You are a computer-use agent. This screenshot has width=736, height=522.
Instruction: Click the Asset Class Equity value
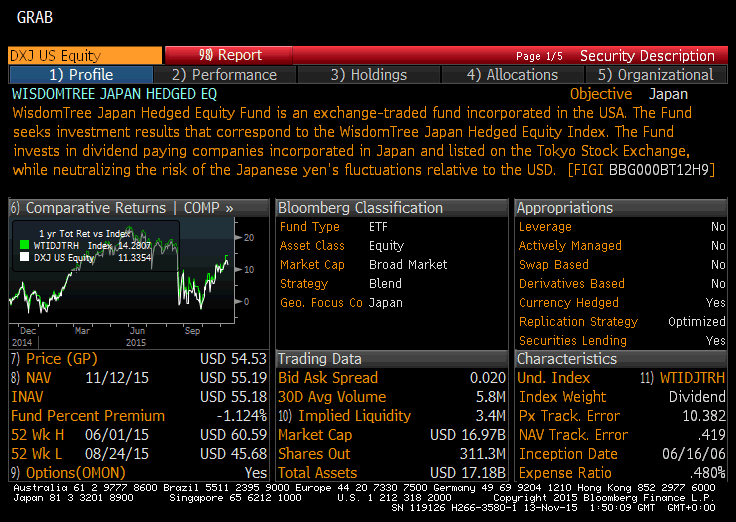tap(386, 246)
